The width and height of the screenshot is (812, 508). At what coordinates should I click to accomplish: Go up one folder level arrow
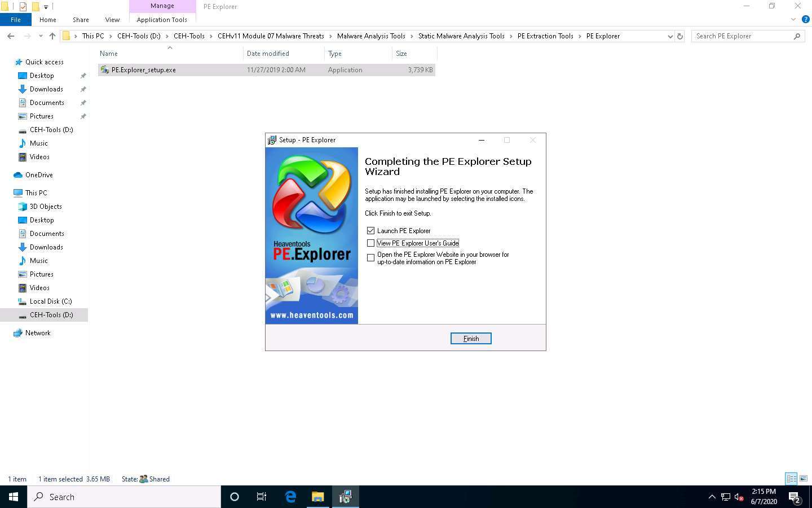[52, 36]
